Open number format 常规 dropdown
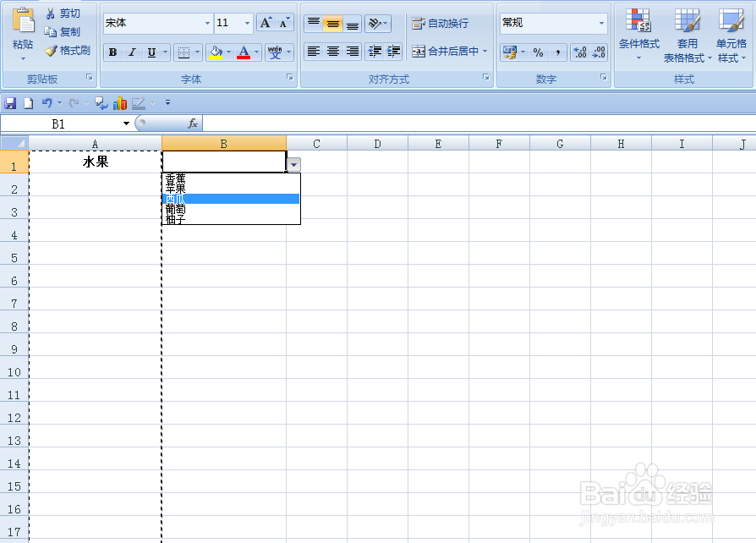The height and width of the screenshot is (543, 756). coord(601,23)
